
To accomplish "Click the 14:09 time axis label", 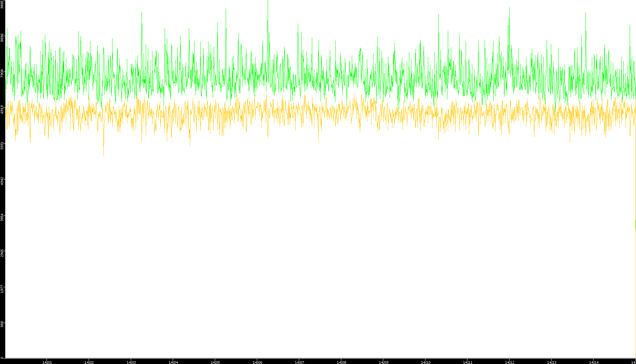I will 383,362.
